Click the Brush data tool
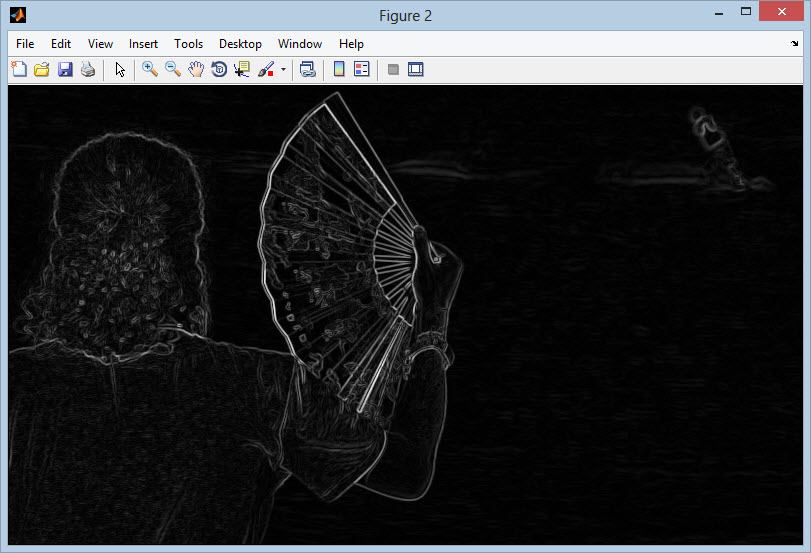This screenshot has height=553, width=811. 266,69
